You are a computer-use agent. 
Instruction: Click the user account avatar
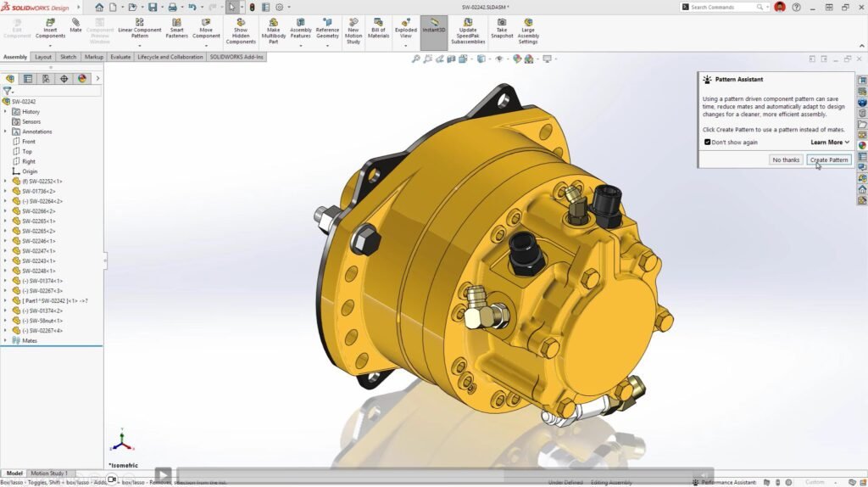pos(780,7)
